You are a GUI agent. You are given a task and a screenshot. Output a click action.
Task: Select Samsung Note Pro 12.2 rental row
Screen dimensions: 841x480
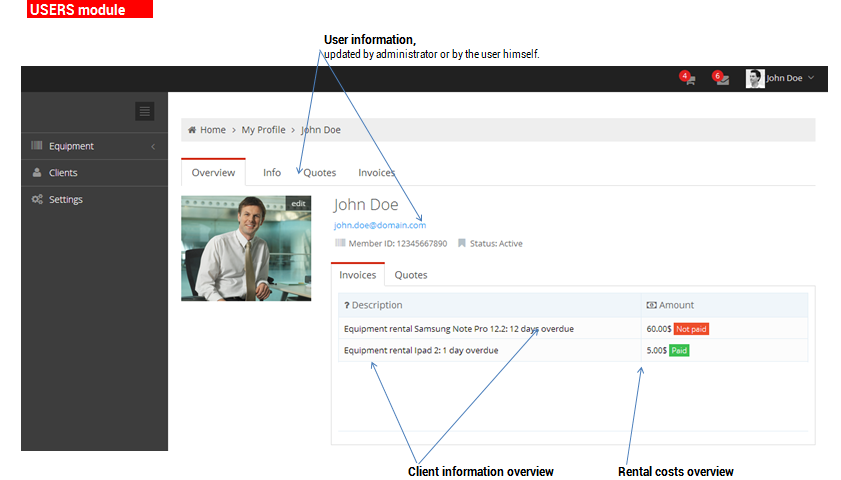coord(573,329)
